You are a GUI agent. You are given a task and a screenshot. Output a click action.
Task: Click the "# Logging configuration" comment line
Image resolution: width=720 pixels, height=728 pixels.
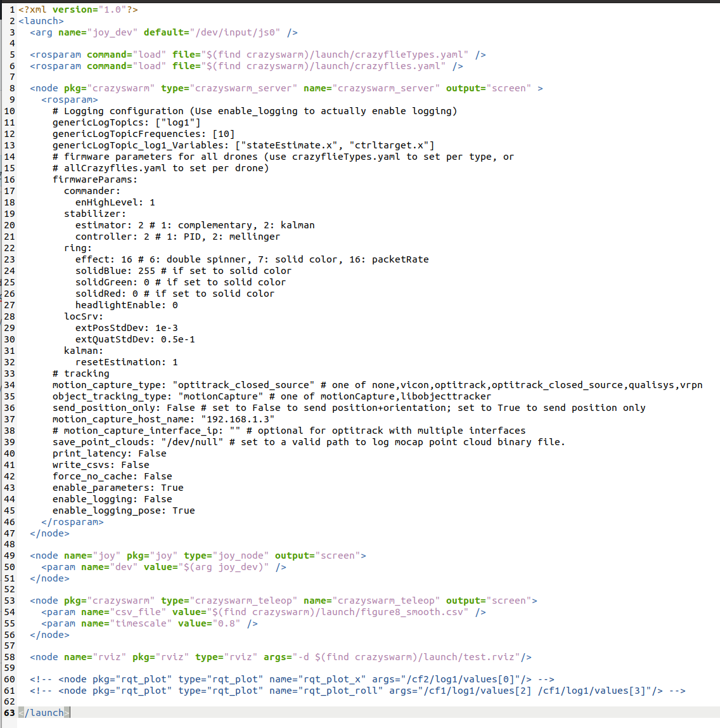point(255,111)
